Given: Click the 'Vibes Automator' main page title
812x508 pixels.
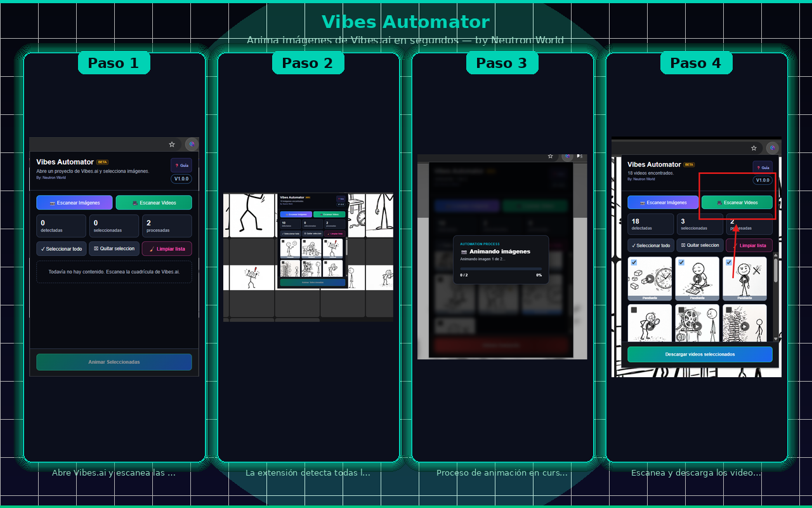Looking at the screenshot, I should click(406, 22).
